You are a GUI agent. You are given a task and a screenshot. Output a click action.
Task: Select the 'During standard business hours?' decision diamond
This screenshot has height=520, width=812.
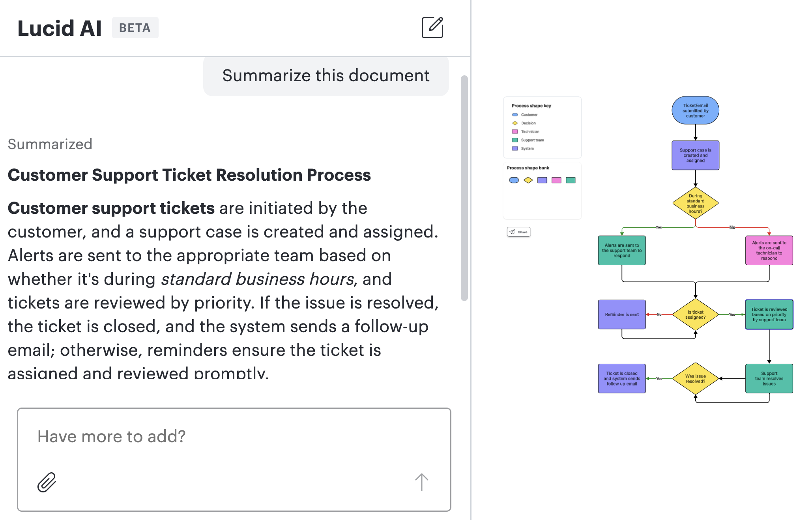(x=695, y=203)
